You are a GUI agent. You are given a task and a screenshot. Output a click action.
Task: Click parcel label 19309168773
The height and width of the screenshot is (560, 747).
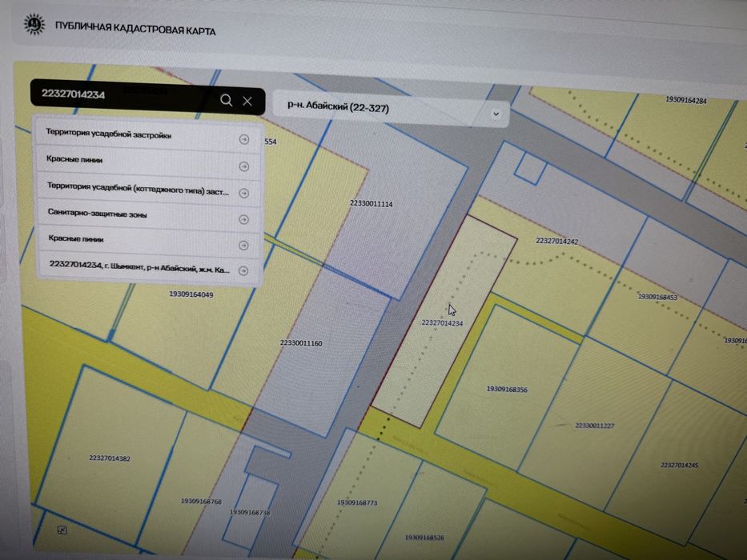[x=357, y=502]
